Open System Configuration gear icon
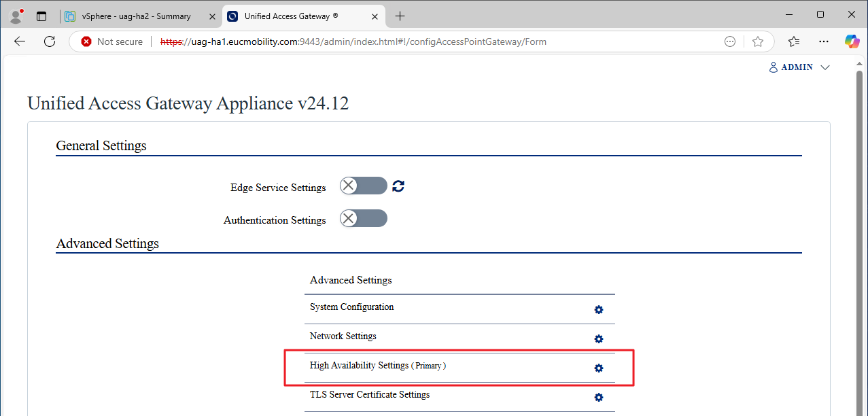 tap(598, 309)
